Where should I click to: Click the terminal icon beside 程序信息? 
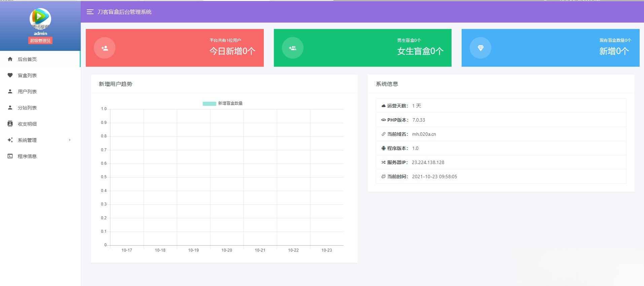point(10,156)
